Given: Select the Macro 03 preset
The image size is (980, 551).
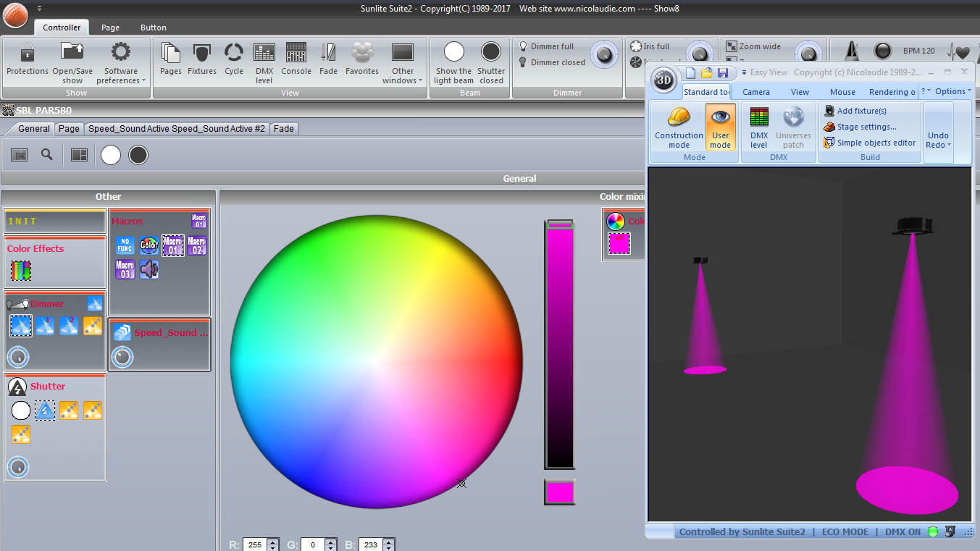Looking at the screenshot, I should click(125, 270).
